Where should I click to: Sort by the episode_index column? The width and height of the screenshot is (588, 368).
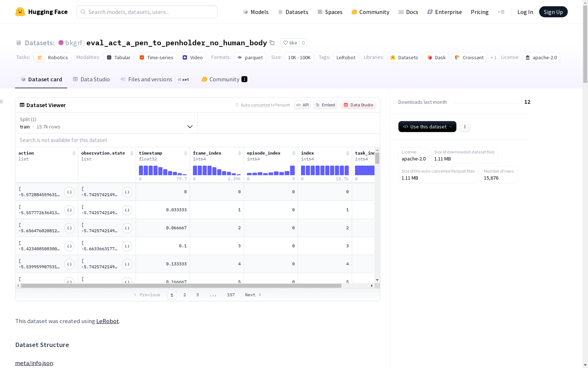(x=294, y=153)
